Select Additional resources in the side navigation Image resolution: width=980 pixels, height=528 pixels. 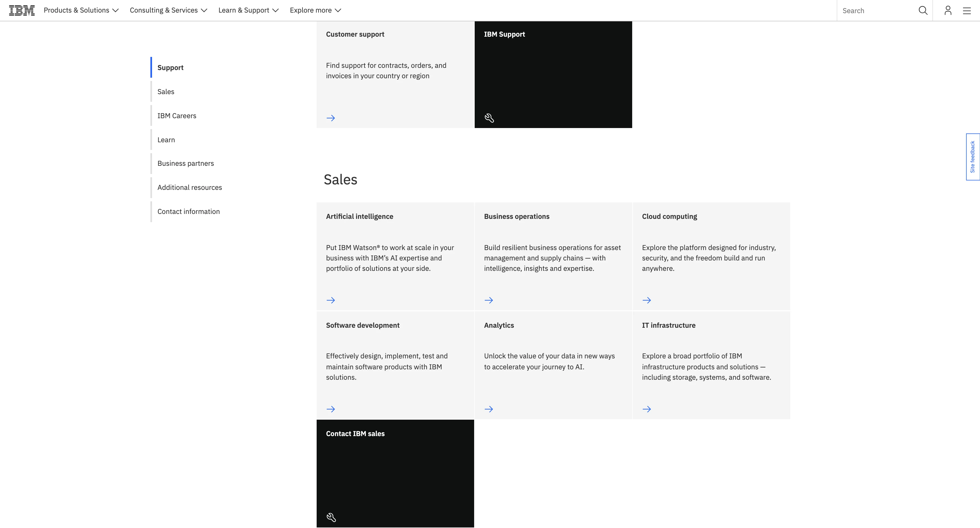tap(189, 187)
